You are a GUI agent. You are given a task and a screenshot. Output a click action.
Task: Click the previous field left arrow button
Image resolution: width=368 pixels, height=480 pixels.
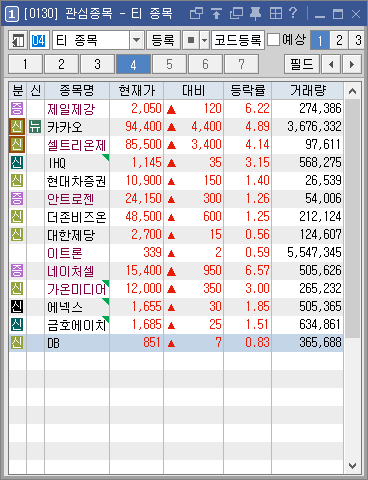[331, 64]
